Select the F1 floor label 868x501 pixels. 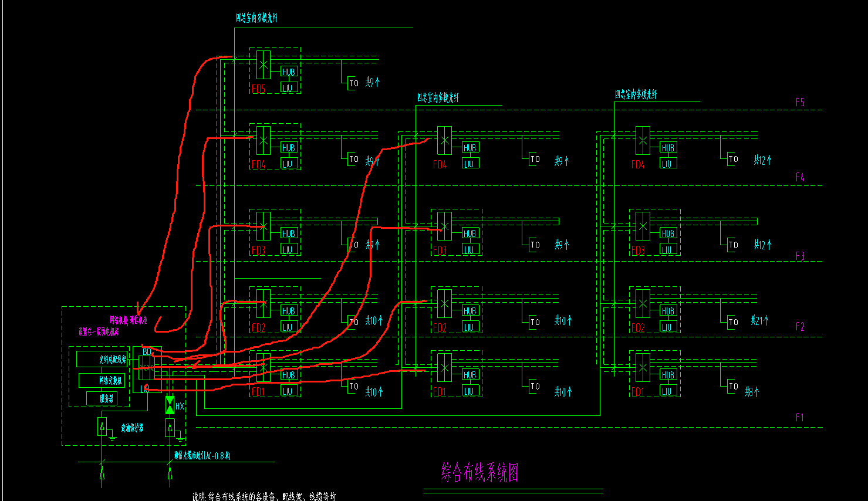[x=799, y=417]
